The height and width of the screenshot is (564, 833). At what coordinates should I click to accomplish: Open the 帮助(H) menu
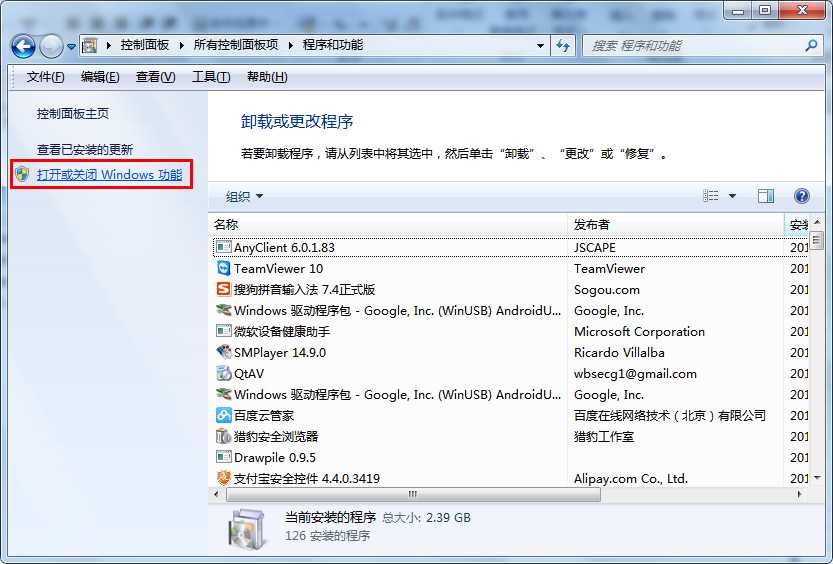[267, 77]
